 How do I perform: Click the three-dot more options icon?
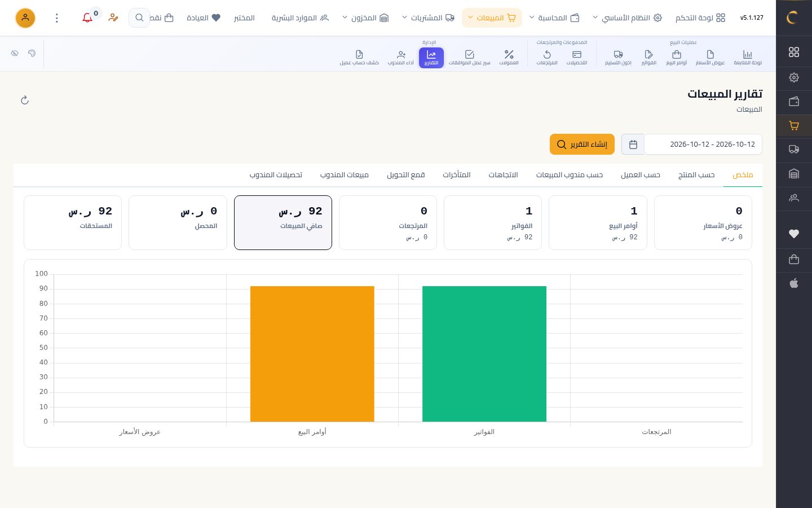[56, 18]
